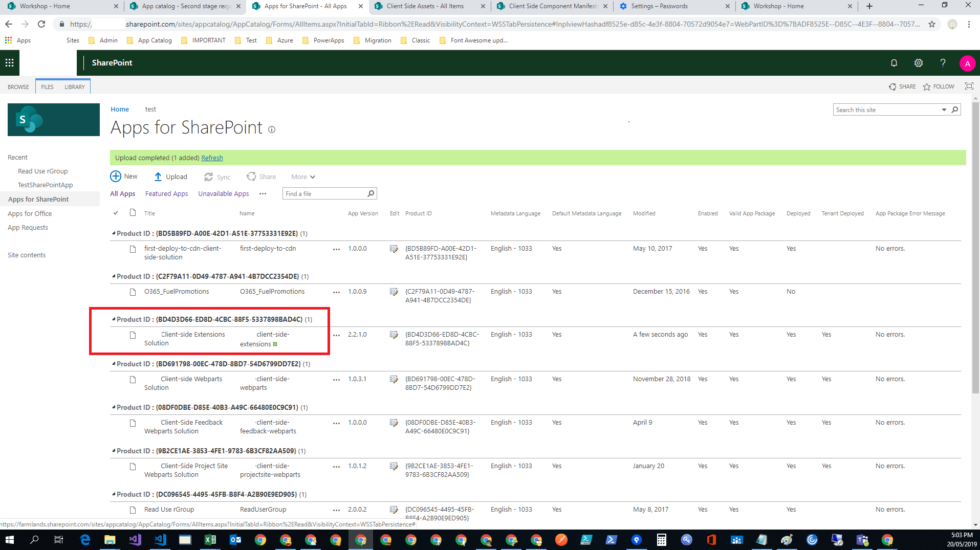Select the Client-Side Project Site file icon
The width and height of the screenshot is (980, 550).
click(x=133, y=467)
